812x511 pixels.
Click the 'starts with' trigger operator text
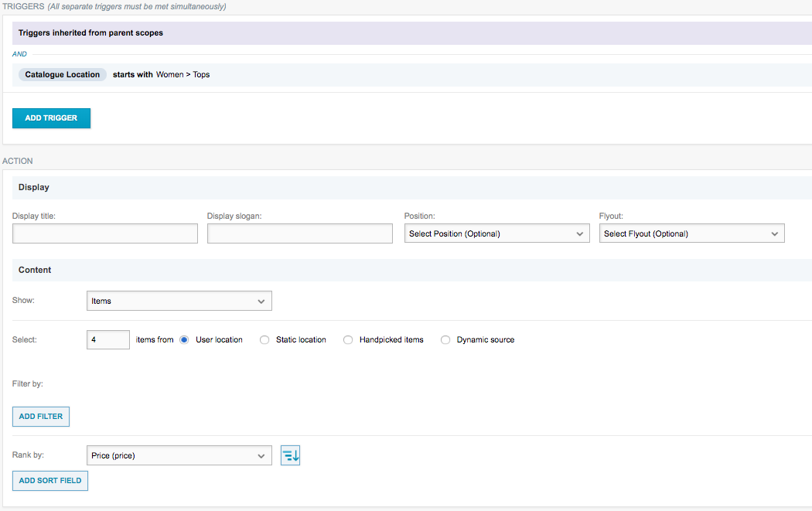[x=132, y=74]
